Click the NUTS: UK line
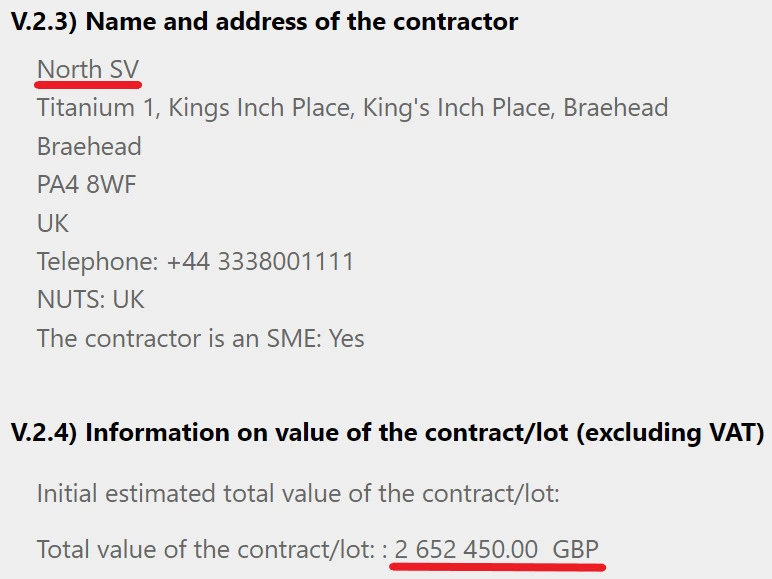The width and height of the screenshot is (772, 579). (x=91, y=300)
